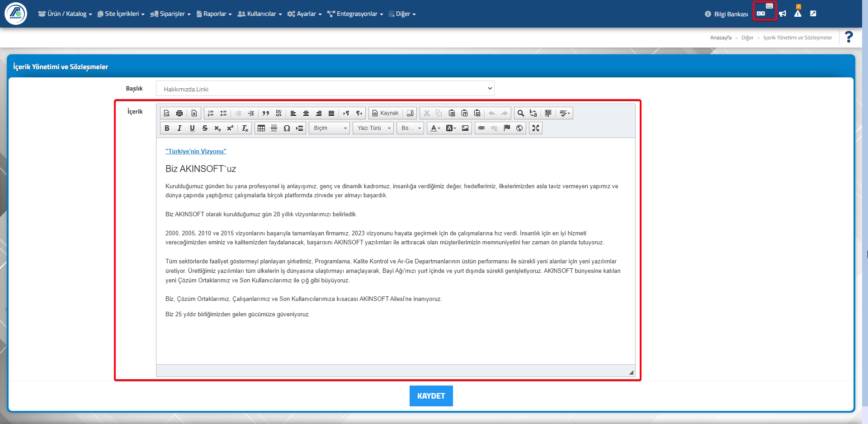The image size is (868, 424).
Task: Remove text formatting
Action: coord(245,128)
